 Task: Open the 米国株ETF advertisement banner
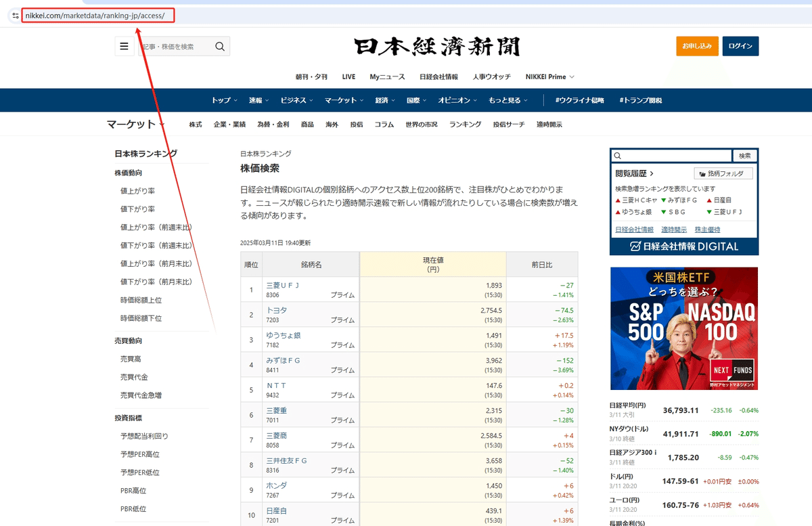tap(684, 328)
